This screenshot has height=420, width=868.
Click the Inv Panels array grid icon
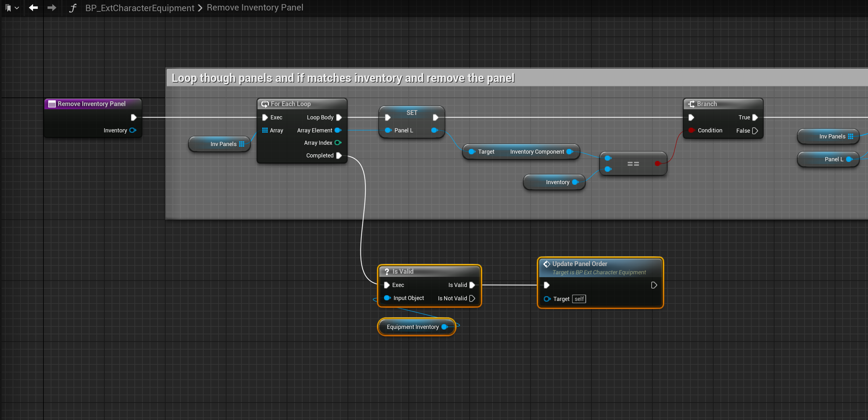pyautogui.click(x=242, y=144)
